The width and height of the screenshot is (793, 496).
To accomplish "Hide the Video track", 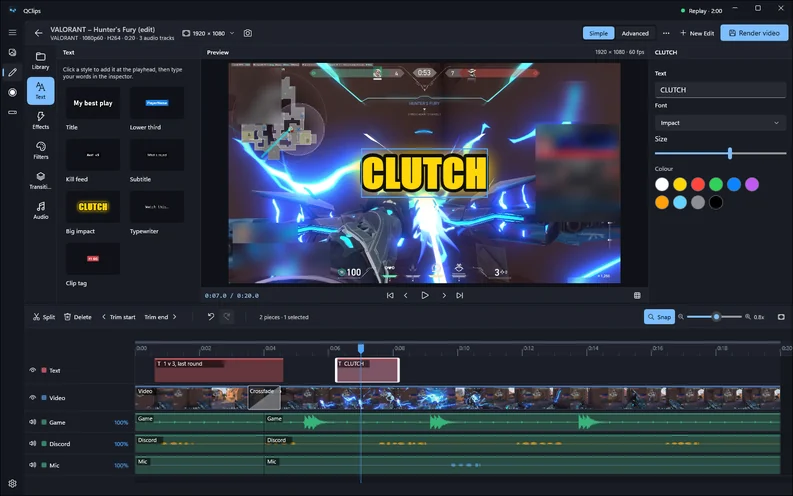I will [32, 397].
